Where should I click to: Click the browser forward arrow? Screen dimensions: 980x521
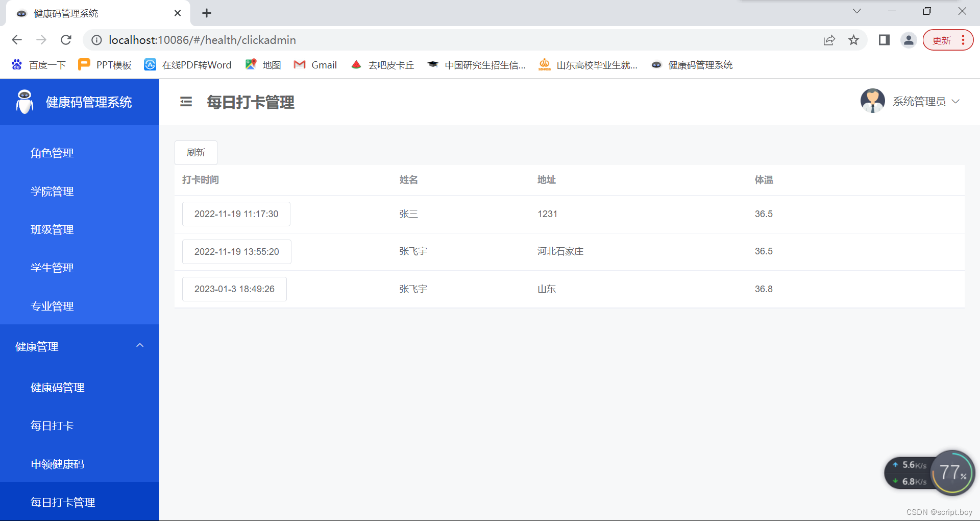pos(41,40)
